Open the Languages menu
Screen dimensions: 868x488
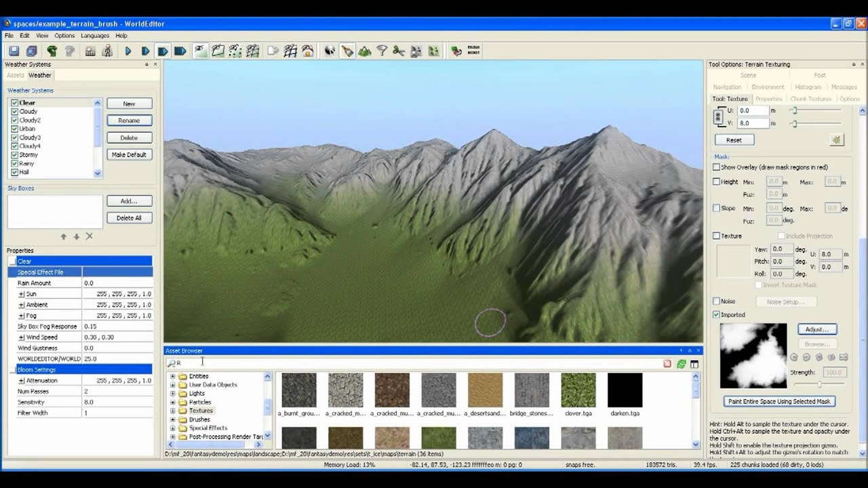(x=95, y=35)
